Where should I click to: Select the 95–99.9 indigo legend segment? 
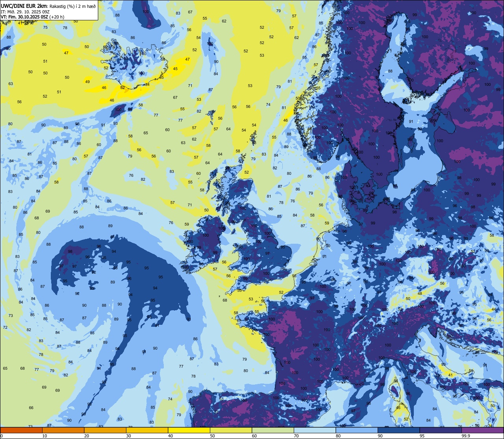click(x=441, y=430)
